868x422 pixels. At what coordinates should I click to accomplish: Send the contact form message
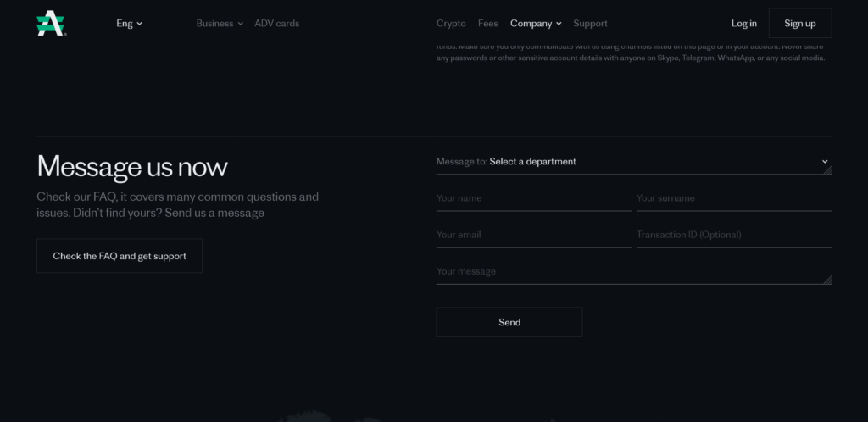tap(509, 322)
